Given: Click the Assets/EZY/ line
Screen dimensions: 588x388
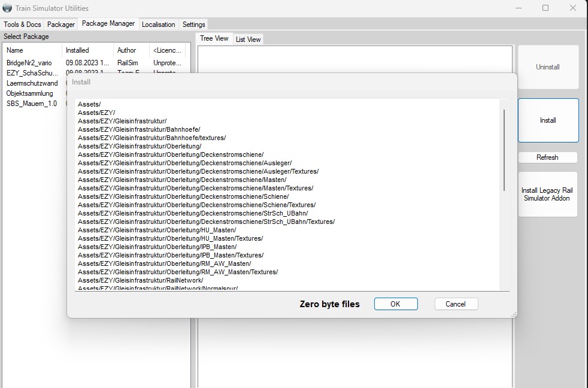Looking at the screenshot, I should pyautogui.click(x=96, y=113).
